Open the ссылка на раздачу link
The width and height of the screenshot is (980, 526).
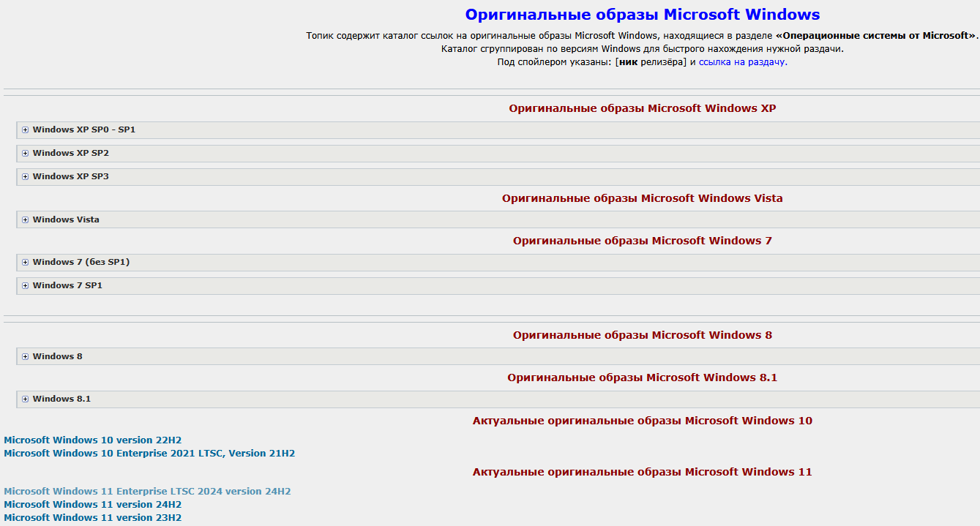tap(741, 62)
